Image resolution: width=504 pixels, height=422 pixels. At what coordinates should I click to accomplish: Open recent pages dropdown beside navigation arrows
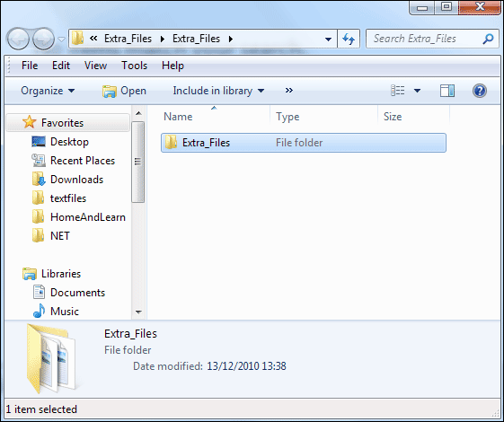(x=61, y=40)
